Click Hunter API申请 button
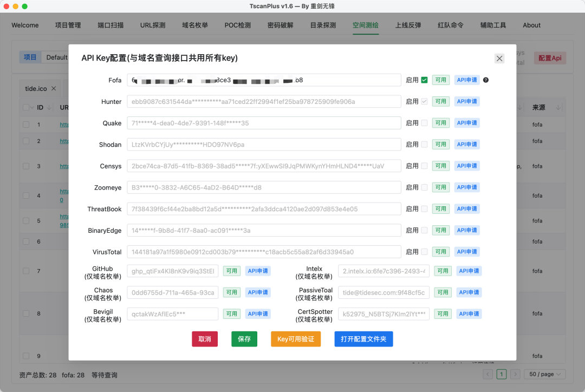 coord(467,101)
